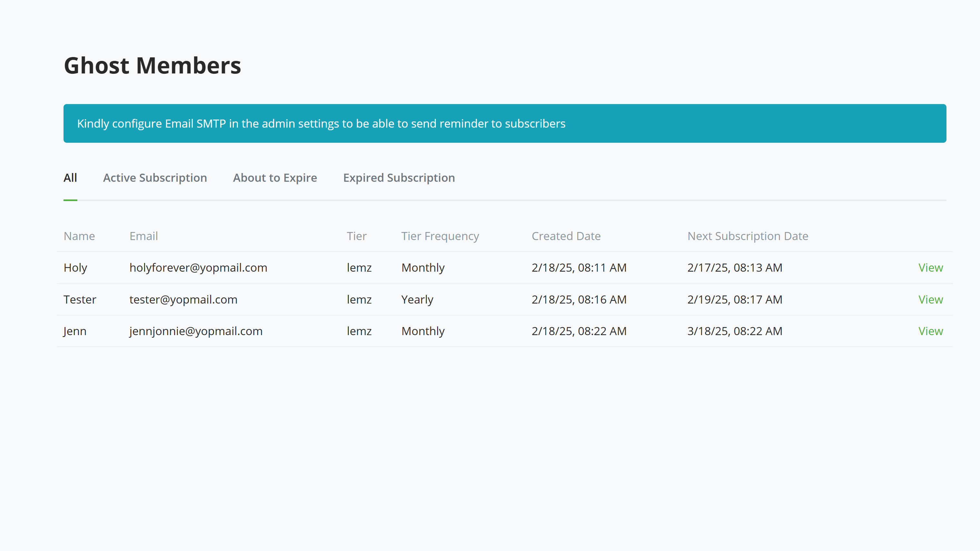Screen dimensions: 980x551
Task: Sort by the Tier column header
Action: pyautogui.click(x=357, y=236)
